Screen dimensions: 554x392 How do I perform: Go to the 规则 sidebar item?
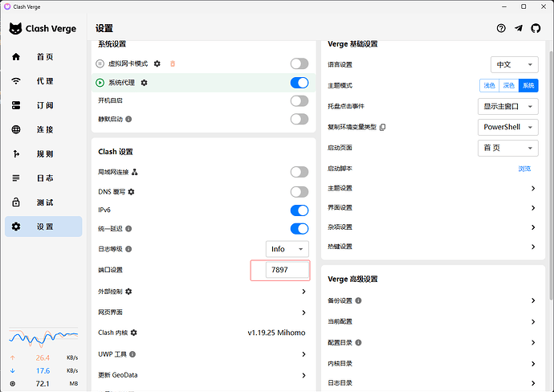click(43, 153)
